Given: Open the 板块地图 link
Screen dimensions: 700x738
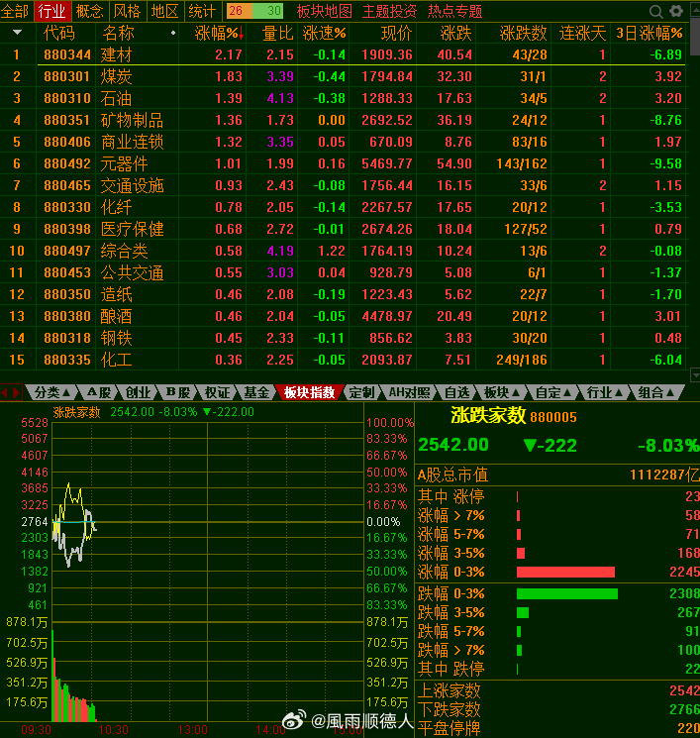Looking at the screenshot, I should (325, 11).
